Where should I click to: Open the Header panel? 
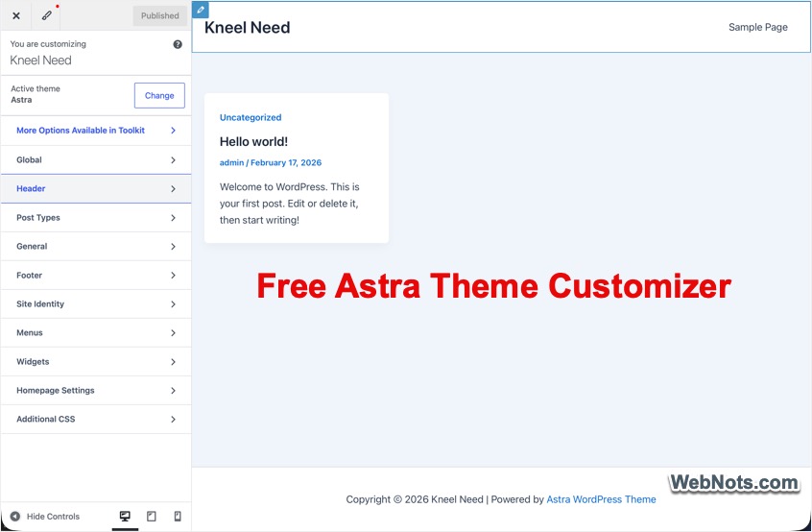click(96, 189)
